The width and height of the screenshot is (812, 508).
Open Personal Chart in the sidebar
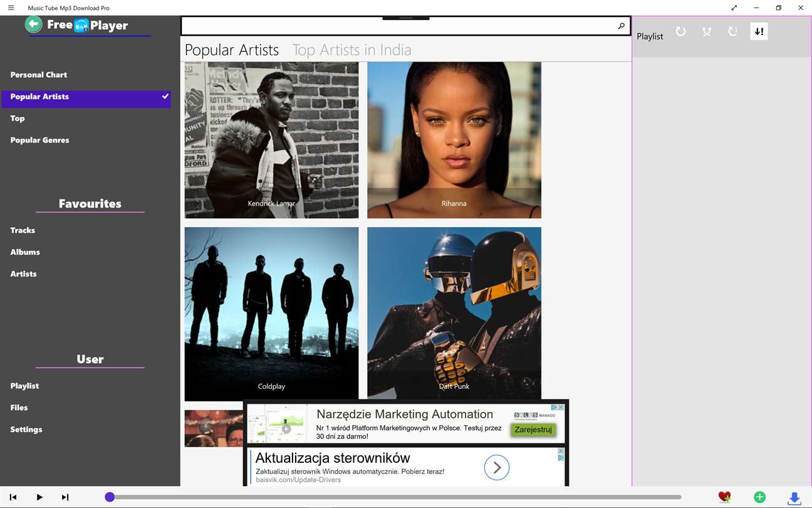click(39, 75)
